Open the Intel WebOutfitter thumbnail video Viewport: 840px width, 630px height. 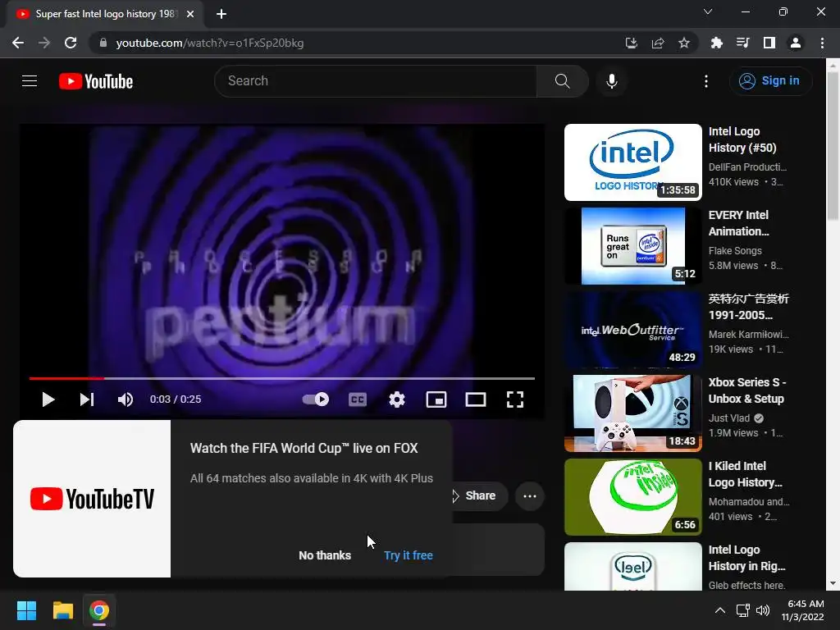pyautogui.click(x=633, y=330)
